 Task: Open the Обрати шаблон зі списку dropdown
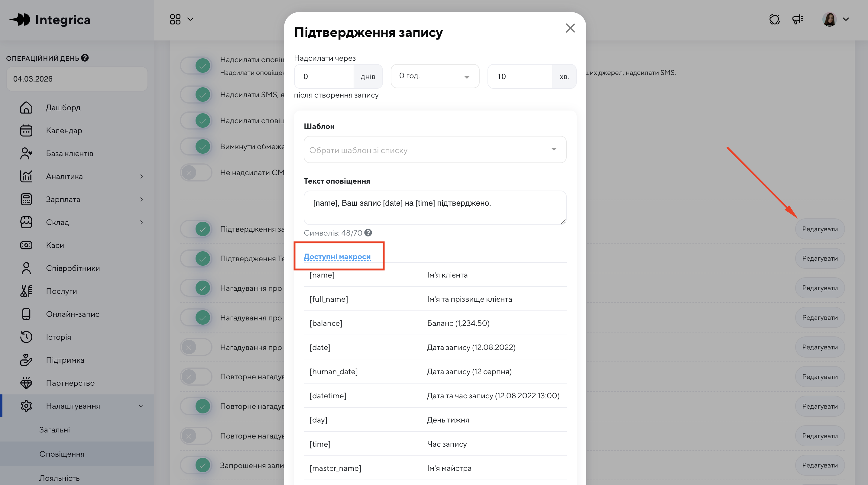[x=435, y=149]
